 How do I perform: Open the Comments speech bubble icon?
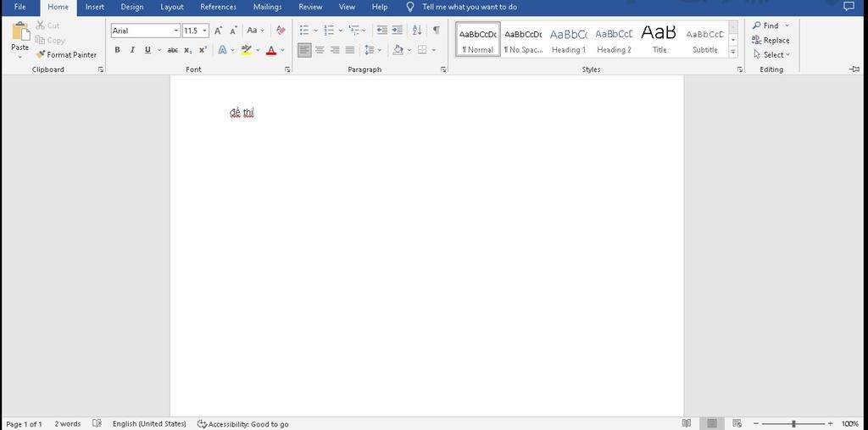coord(849,7)
